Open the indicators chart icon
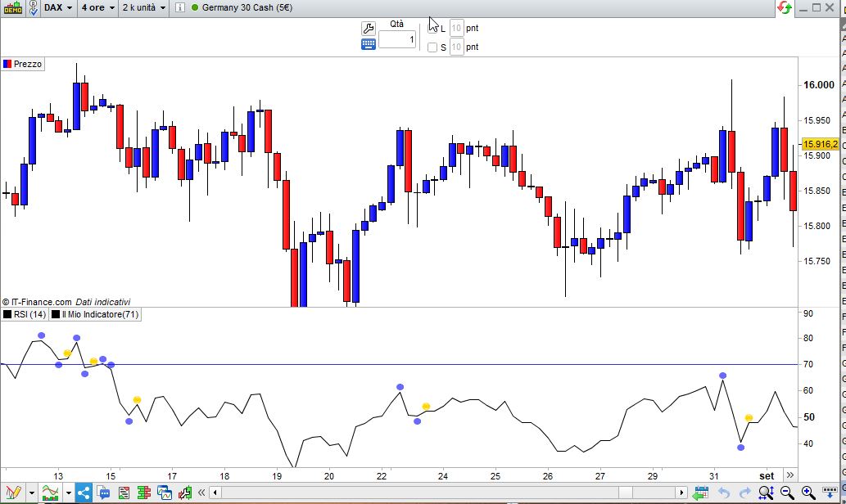The height and width of the screenshot is (504, 846). [50, 493]
